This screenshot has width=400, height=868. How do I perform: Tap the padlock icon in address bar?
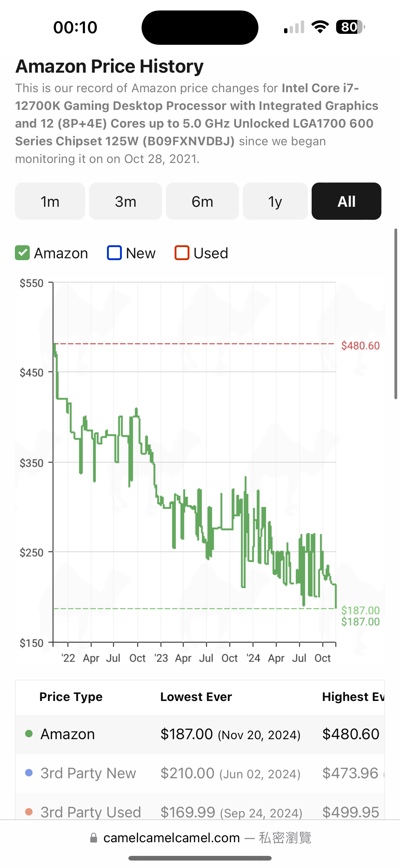(x=94, y=838)
